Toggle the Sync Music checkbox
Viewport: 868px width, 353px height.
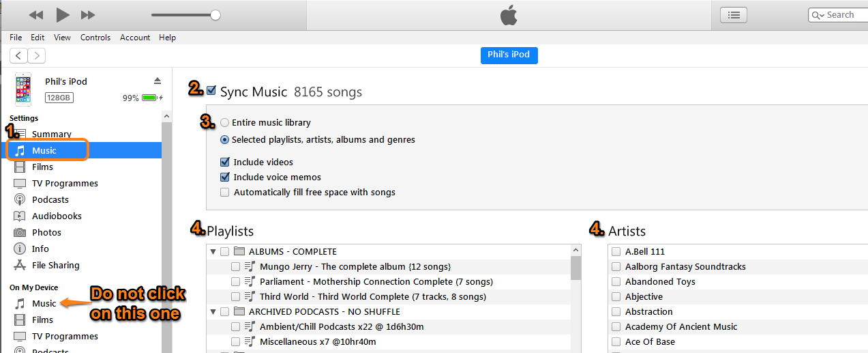click(x=211, y=90)
